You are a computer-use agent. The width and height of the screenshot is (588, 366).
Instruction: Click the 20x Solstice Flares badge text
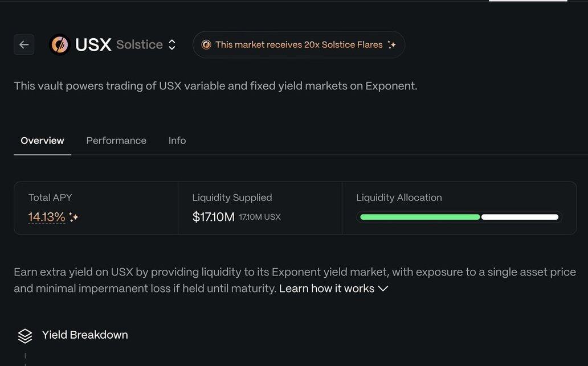[299, 44]
